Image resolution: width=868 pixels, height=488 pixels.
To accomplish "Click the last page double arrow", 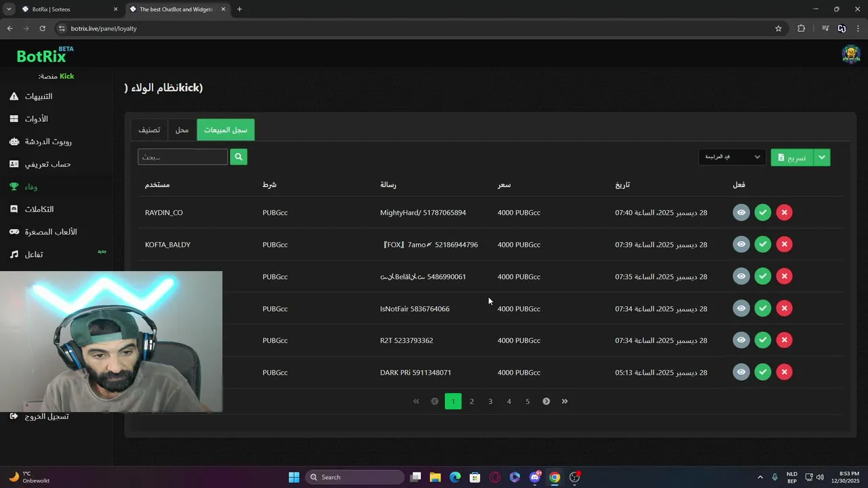I will pos(564,401).
